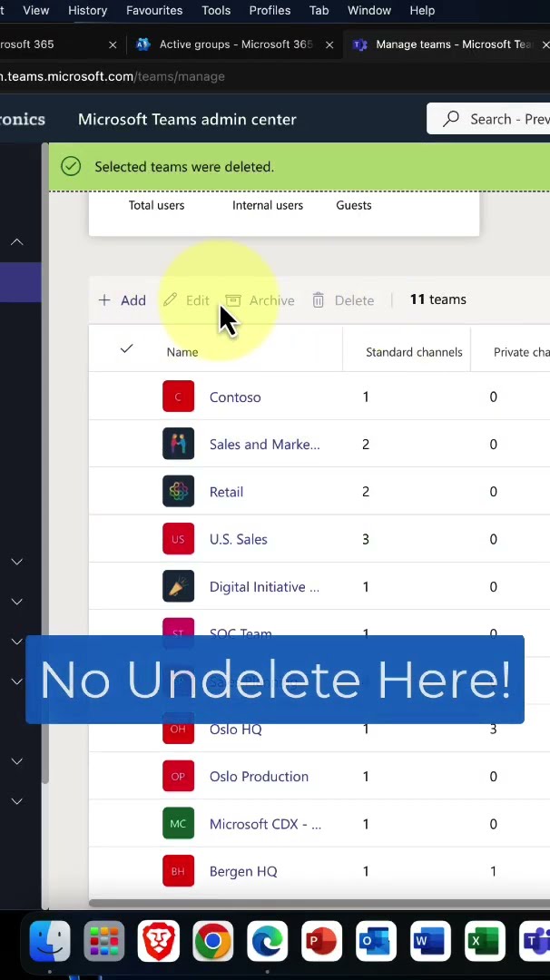Open the Retail team link

pos(226,492)
